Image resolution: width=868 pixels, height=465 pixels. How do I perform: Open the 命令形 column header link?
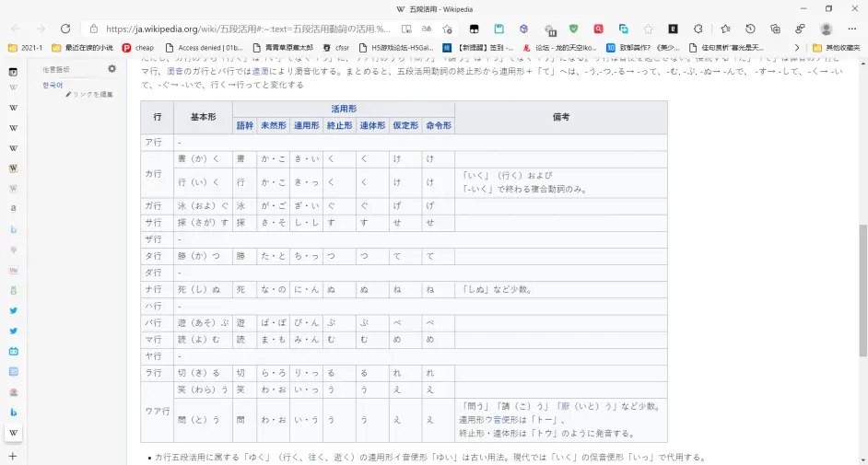point(439,125)
